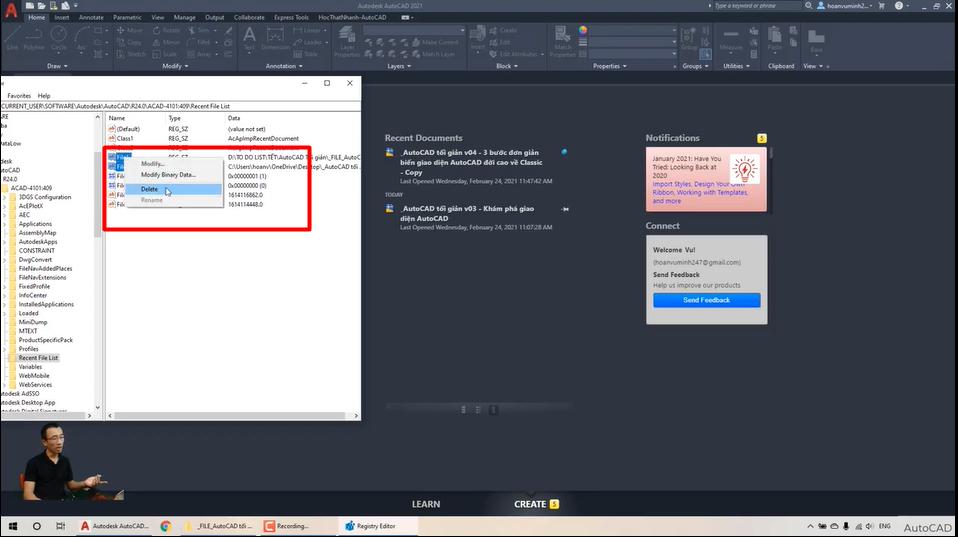Select the Rotate tool in the Modify panel
This screenshot has width=958, height=537.
pos(166,30)
